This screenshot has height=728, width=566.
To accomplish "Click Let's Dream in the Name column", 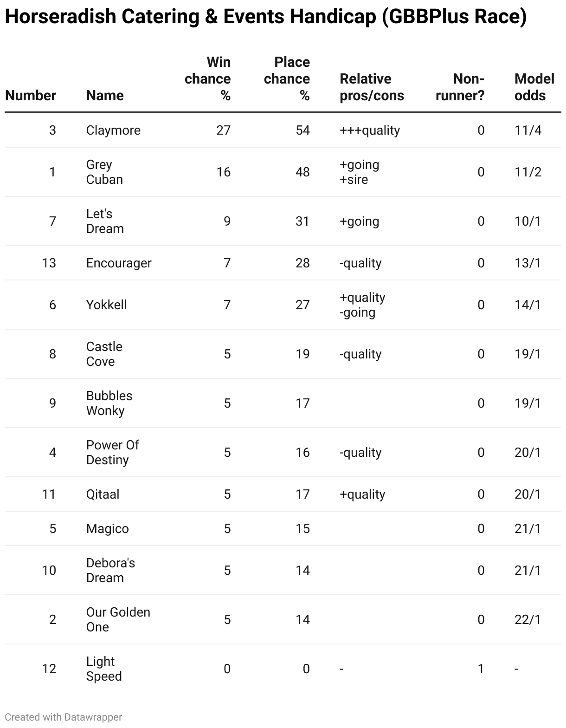I will pyautogui.click(x=105, y=221).
